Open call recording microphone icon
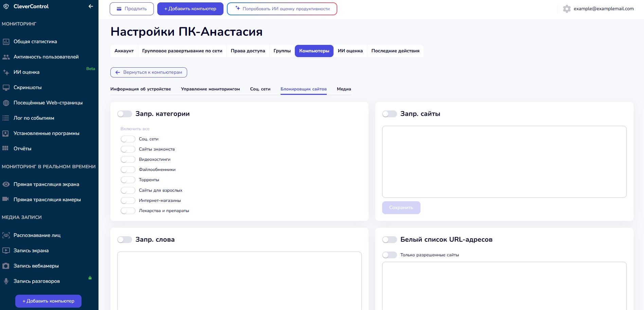The height and width of the screenshot is (310, 644). coord(6,281)
